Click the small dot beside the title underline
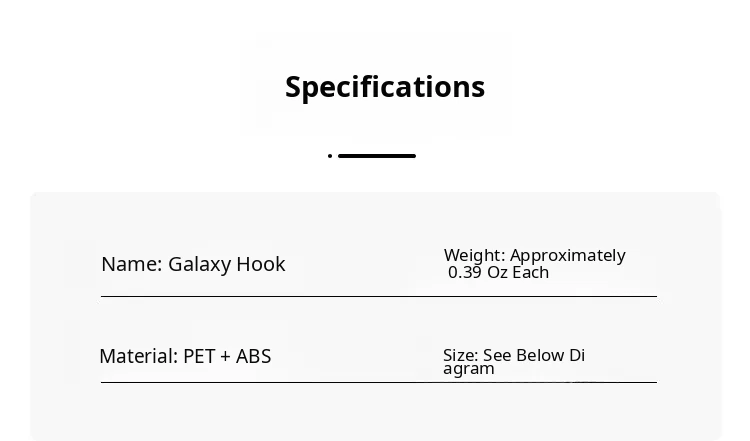Viewport: 750px width, 441px height. pyautogui.click(x=330, y=156)
